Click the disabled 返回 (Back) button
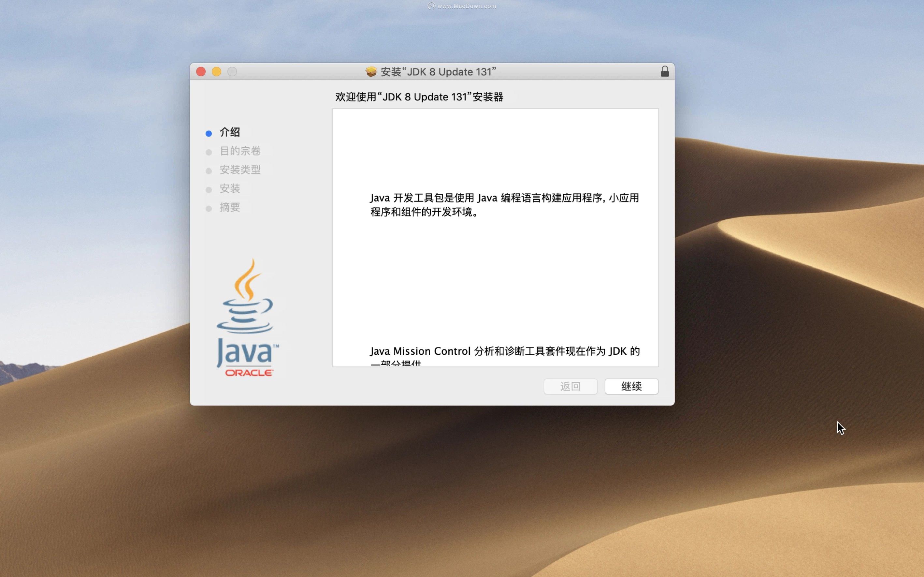This screenshot has height=577, width=924. point(570,386)
